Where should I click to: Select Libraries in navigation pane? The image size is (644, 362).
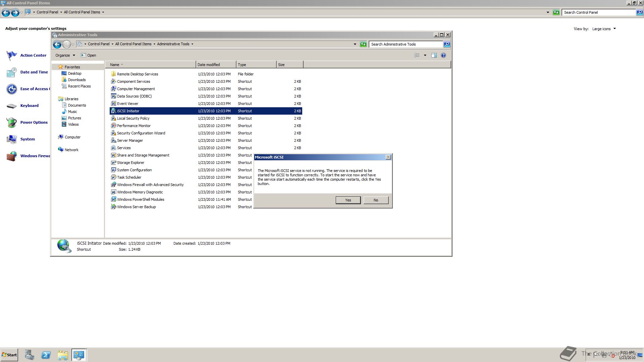(x=71, y=99)
